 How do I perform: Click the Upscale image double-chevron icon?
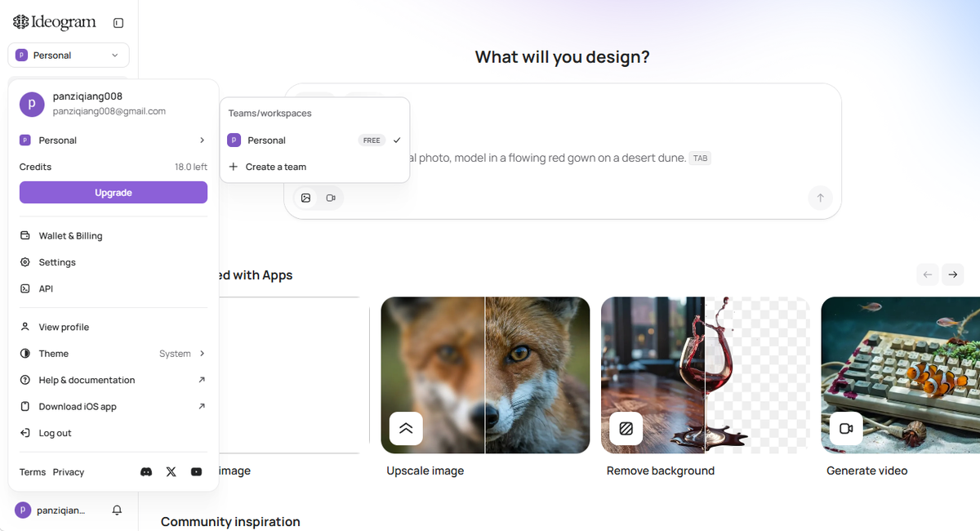[406, 428]
